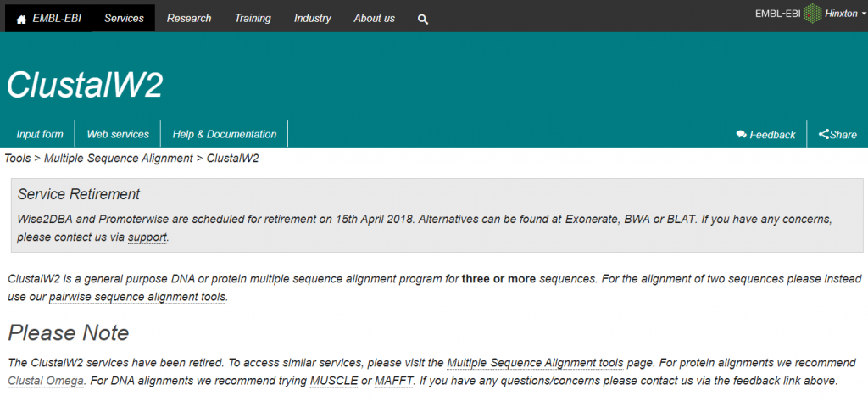Viewport: 868px width, 407px height.
Task: Open Multiple Sequence Alignment tools page link
Action: coord(535,363)
